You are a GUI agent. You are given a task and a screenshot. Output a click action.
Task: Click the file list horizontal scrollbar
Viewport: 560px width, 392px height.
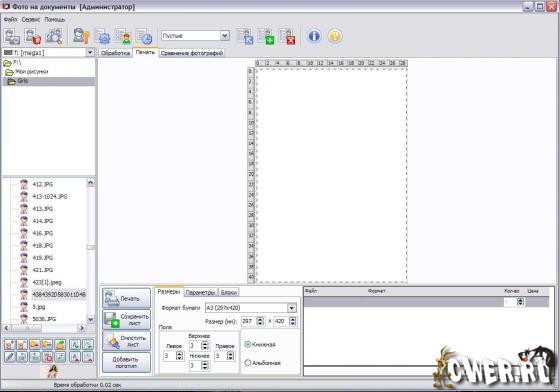pyautogui.click(x=44, y=328)
